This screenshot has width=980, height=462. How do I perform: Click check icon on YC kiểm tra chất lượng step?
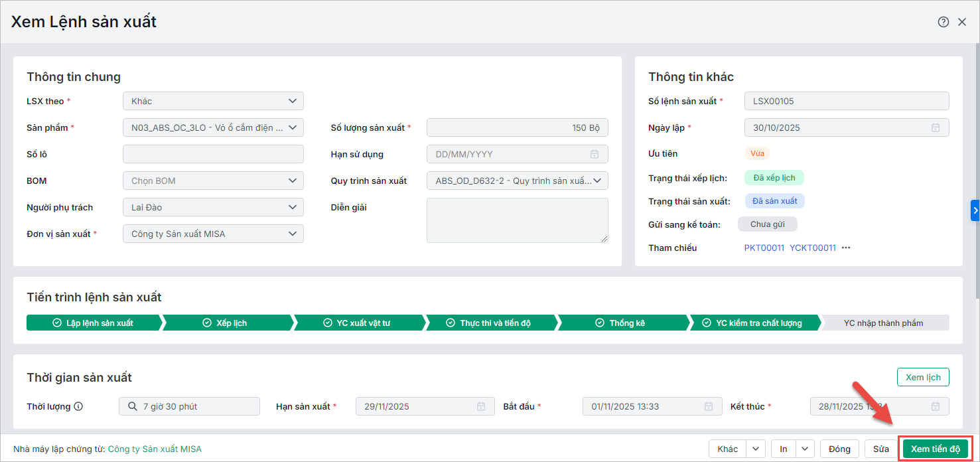pos(707,323)
